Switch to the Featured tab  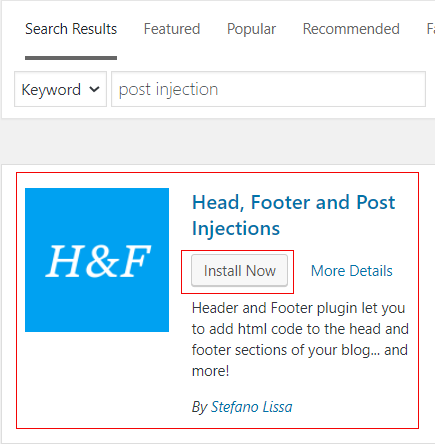pyautogui.click(x=172, y=29)
